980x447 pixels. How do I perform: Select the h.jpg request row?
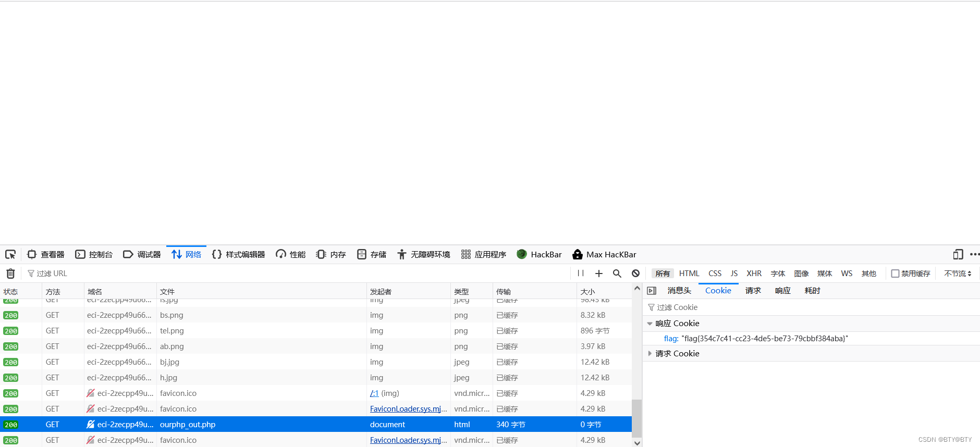(x=316, y=378)
